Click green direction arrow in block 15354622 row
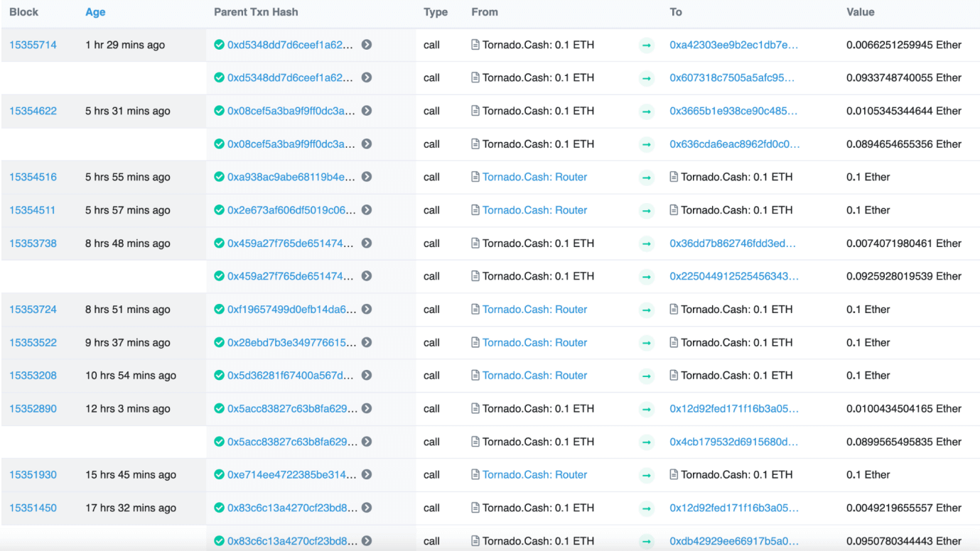980x551 pixels. 647,111
